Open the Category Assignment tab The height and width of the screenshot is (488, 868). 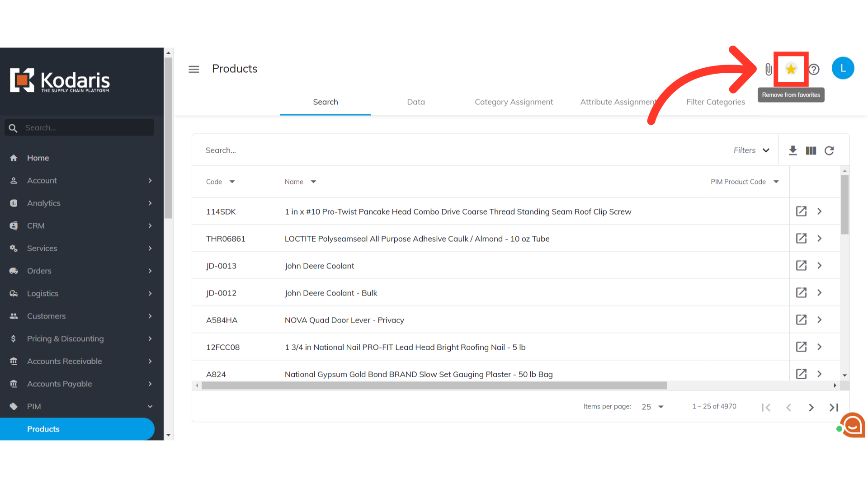tap(514, 102)
